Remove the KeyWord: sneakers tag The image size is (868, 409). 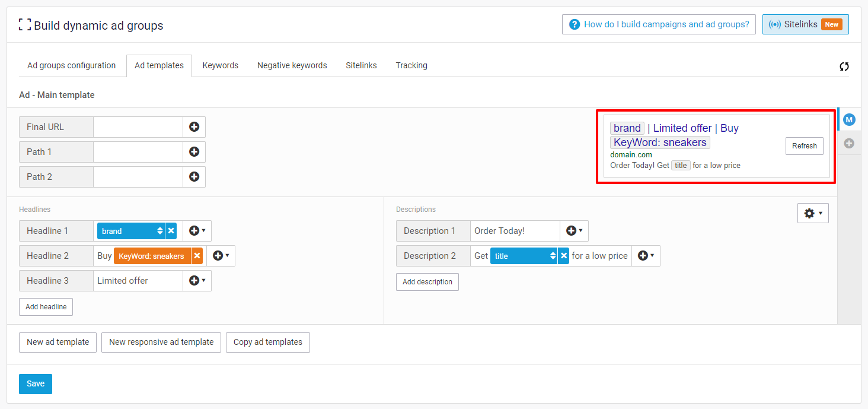197,256
